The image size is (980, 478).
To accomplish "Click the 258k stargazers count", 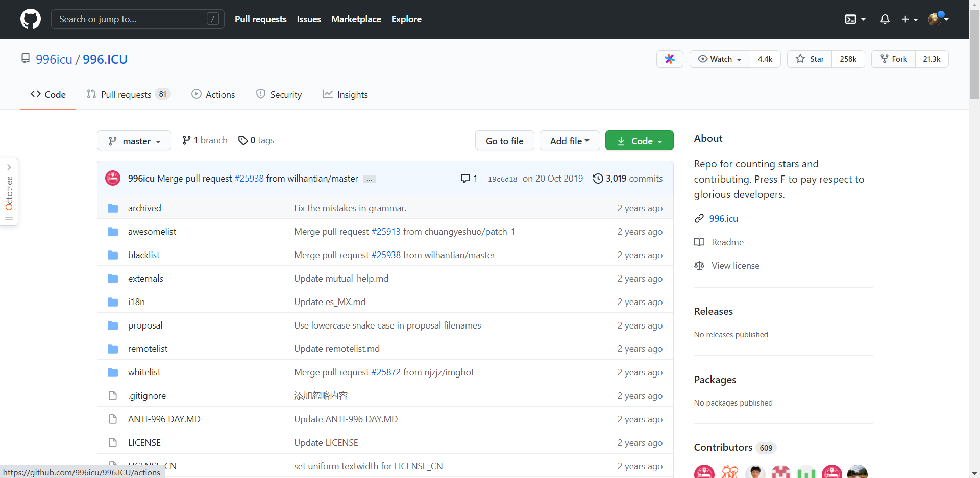I will 848,59.
